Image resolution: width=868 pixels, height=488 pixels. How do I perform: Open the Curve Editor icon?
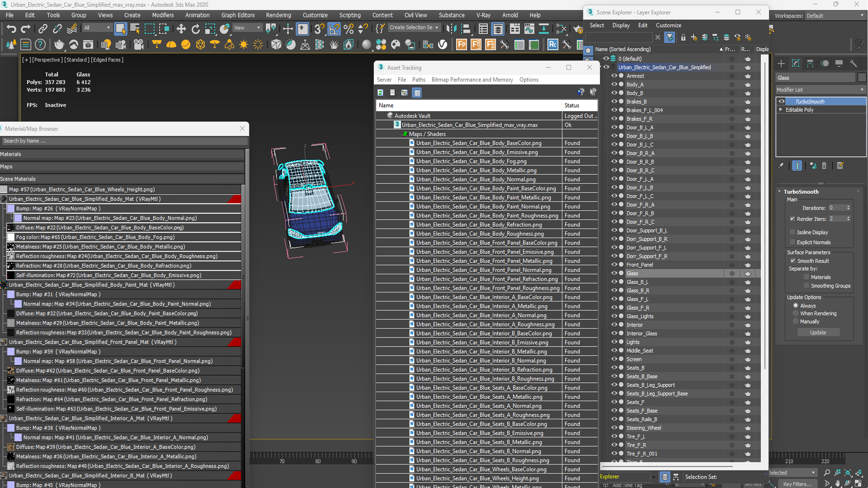click(x=529, y=29)
